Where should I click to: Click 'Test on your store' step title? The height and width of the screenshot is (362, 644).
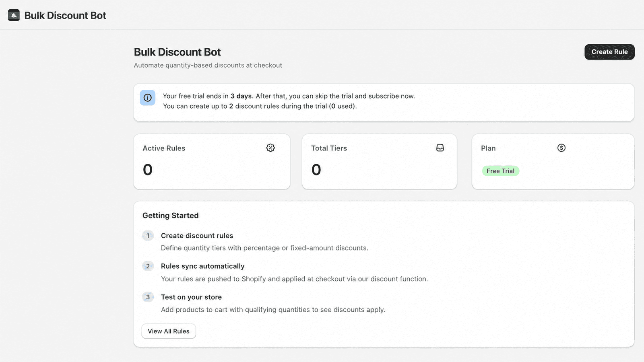(x=191, y=297)
